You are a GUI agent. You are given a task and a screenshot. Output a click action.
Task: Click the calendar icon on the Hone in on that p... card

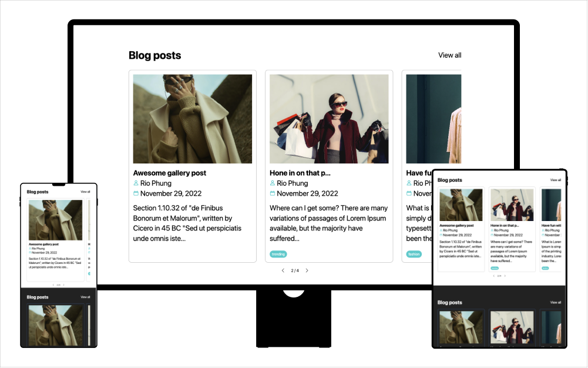[272, 193]
